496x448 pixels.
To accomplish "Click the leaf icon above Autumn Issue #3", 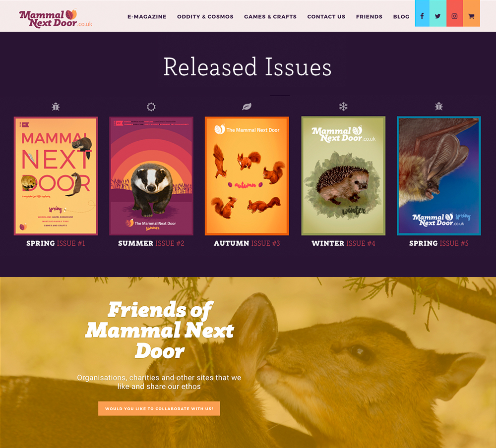I will click(x=247, y=107).
